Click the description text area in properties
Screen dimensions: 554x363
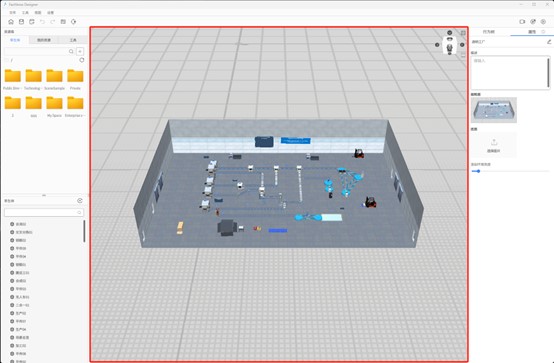510,72
